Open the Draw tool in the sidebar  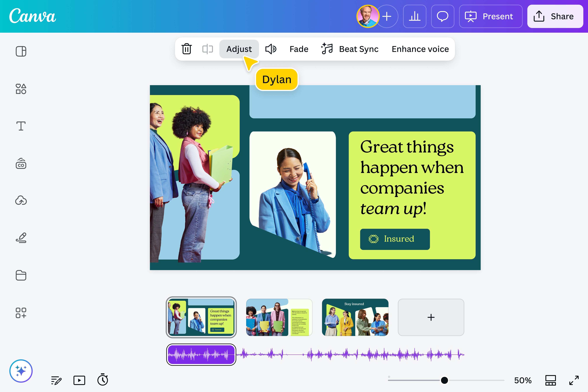pyautogui.click(x=21, y=238)
